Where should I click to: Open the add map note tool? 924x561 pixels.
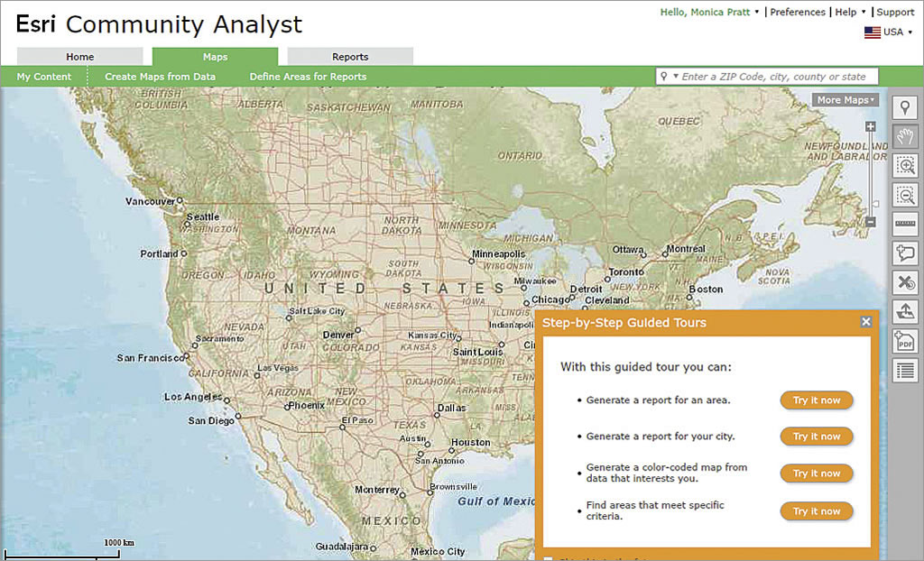[905, 253]
